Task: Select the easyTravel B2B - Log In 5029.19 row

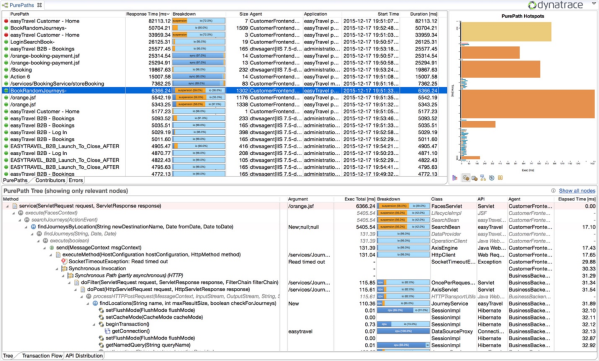Action: tap(225, 132)
